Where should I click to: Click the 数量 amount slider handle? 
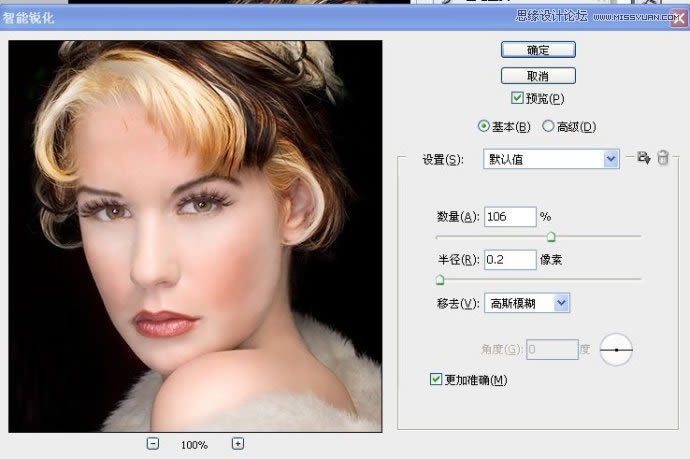click(x=550, y=237)
